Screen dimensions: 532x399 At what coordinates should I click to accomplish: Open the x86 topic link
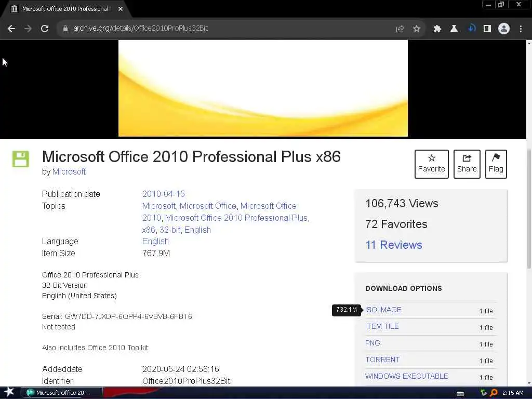pos(149,230)
